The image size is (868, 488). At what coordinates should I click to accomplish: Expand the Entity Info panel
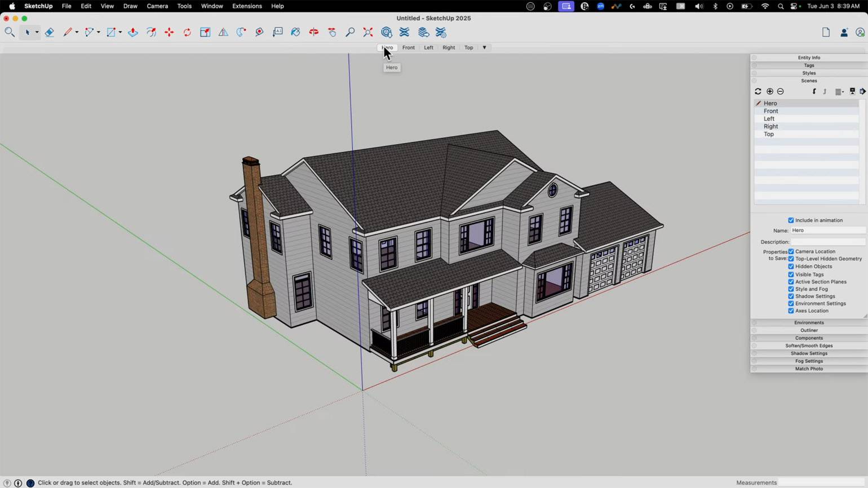[809, 57]
